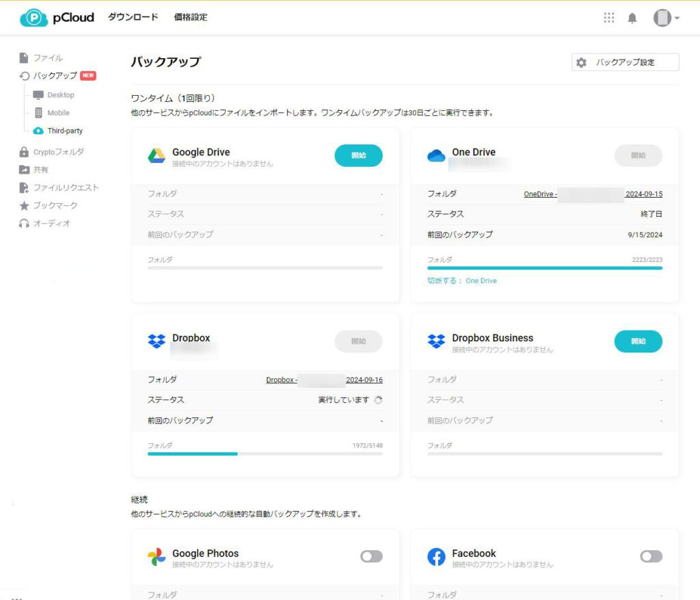Click the disabled One Drive 開始 button
Screen dimensions: 700x600
pos(638,155)
